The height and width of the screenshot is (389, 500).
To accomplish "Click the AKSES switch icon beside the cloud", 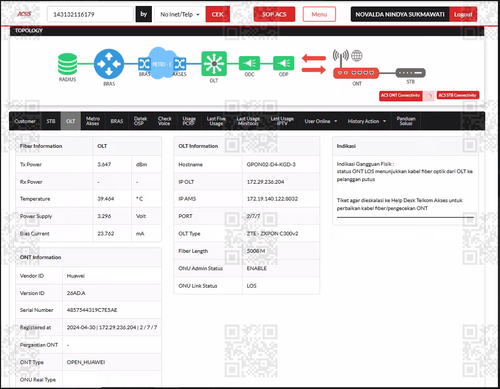I will (x=180, y=64).
